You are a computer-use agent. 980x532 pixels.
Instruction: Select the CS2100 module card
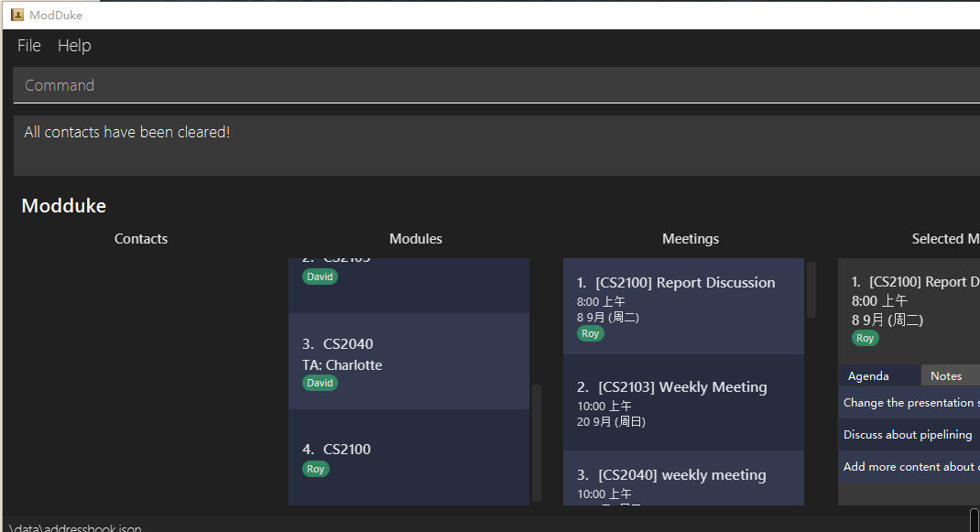tap(408, 458)
